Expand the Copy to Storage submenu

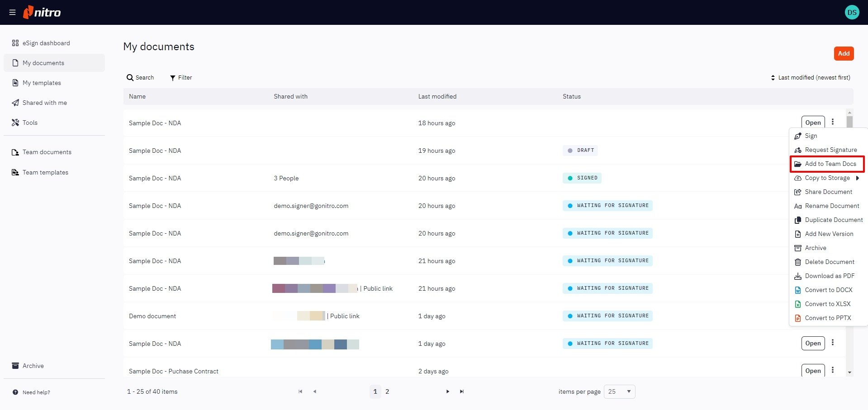point(857,178)
